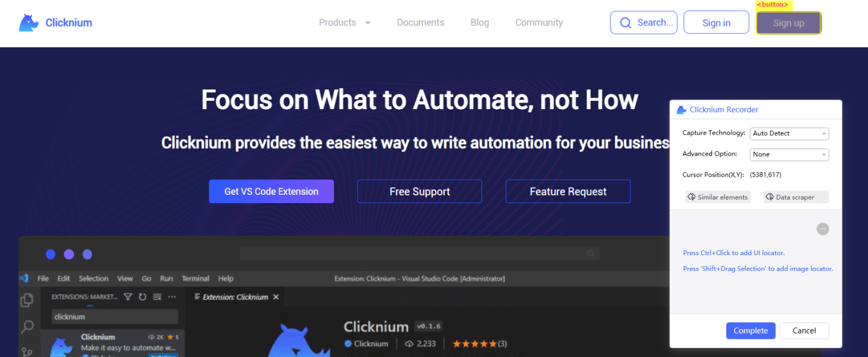Click filter funnel icon in Extensions panel

128,297
